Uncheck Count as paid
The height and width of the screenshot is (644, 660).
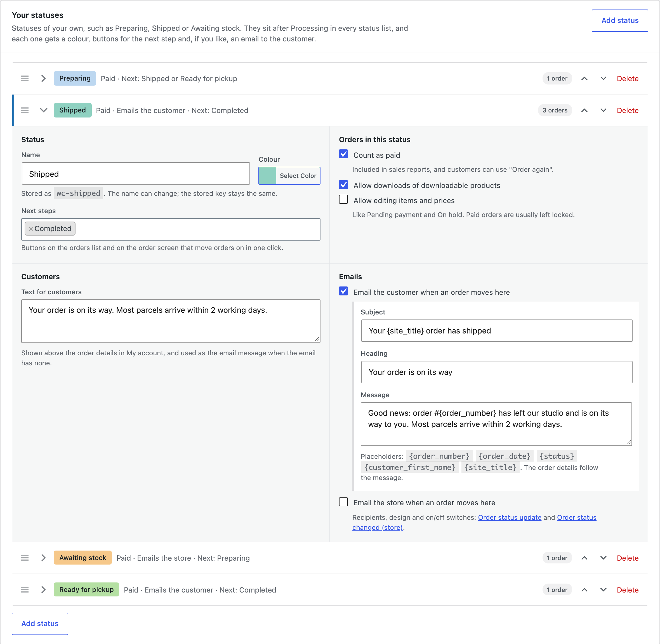click(343, 154)
